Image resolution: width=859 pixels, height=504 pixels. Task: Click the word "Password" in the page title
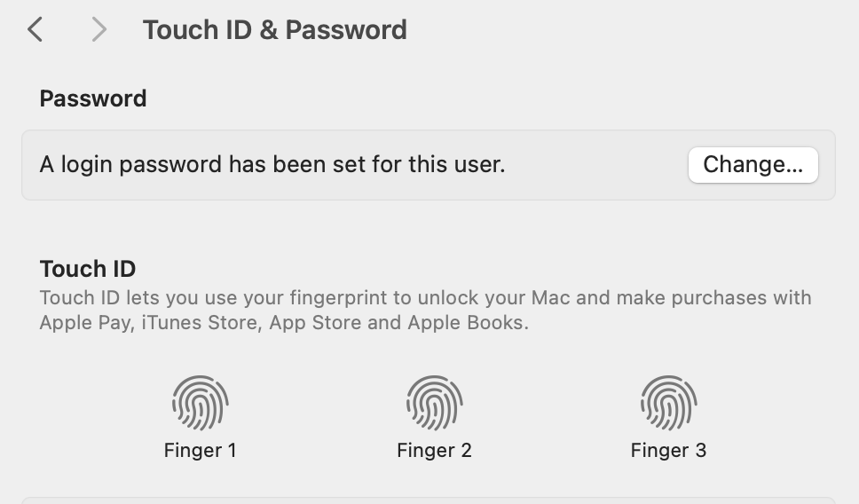coord(346,30)
